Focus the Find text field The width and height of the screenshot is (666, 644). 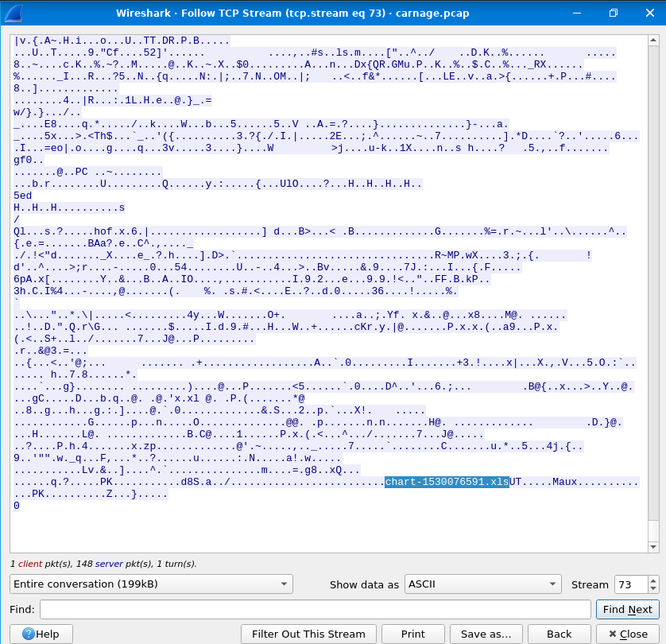click(x=316, y=609)
